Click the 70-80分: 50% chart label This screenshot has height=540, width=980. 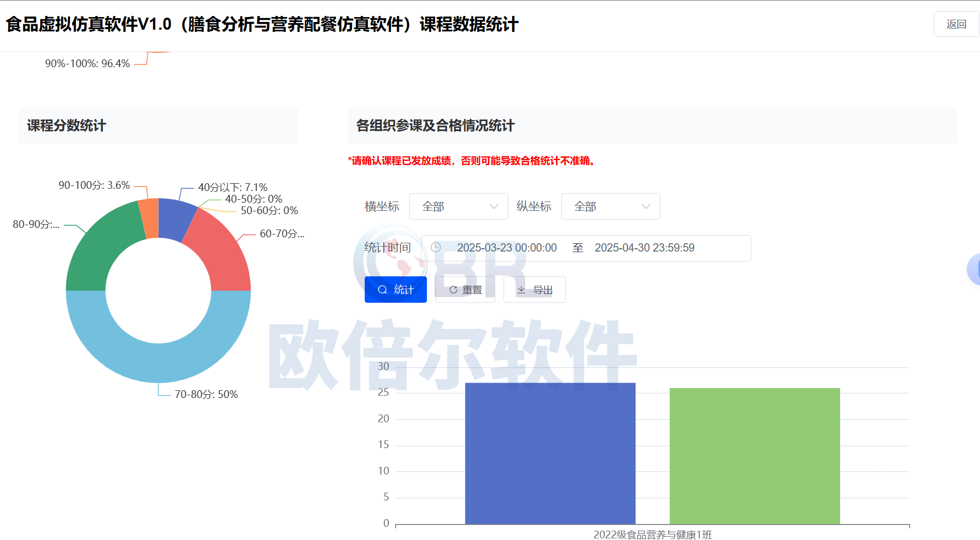(x=206, y=394)
